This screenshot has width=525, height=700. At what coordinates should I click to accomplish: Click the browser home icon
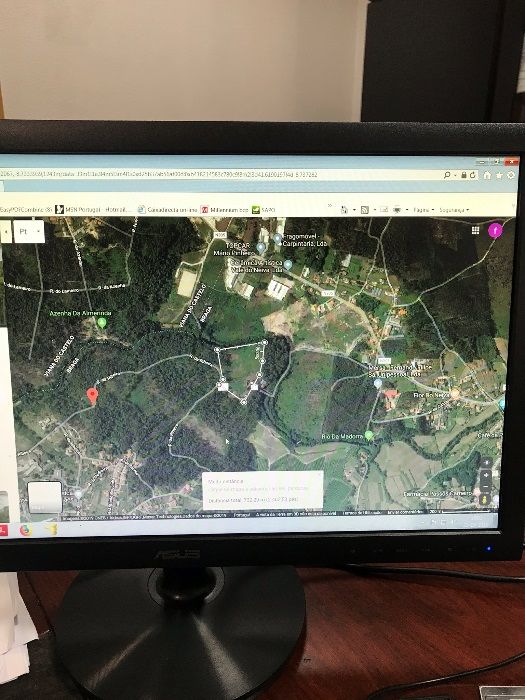pos(488,175)
